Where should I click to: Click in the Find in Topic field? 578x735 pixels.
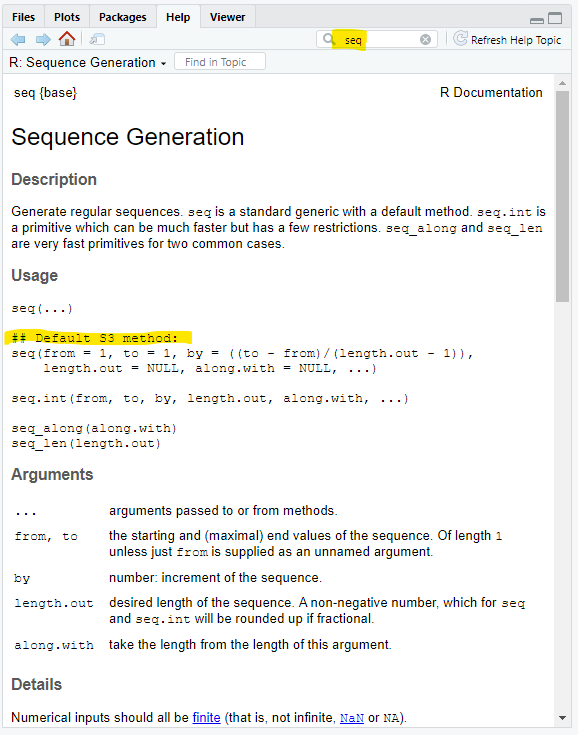(220, 62)
